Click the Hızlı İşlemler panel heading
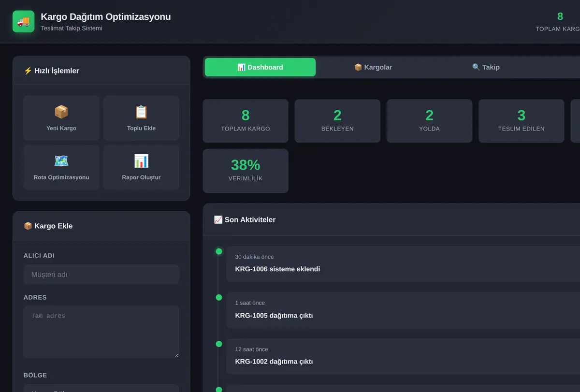 [x=51, y=71]
